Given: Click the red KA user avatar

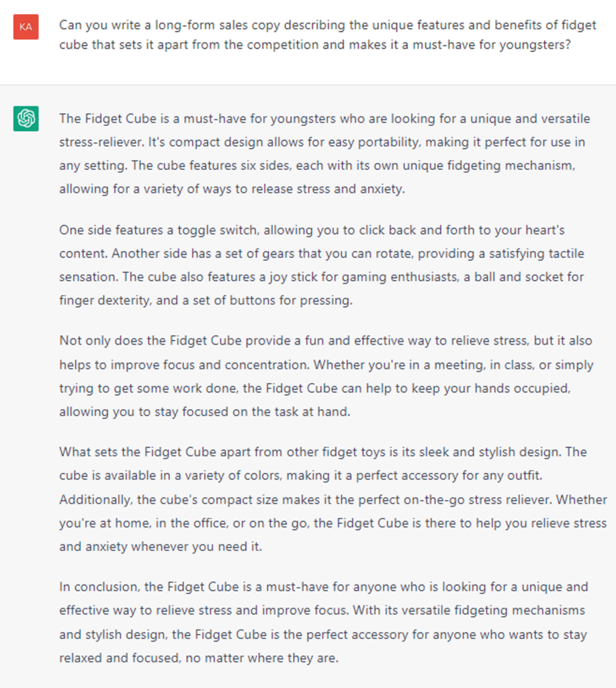Looking at the screenshot, I should click(26, 27).
